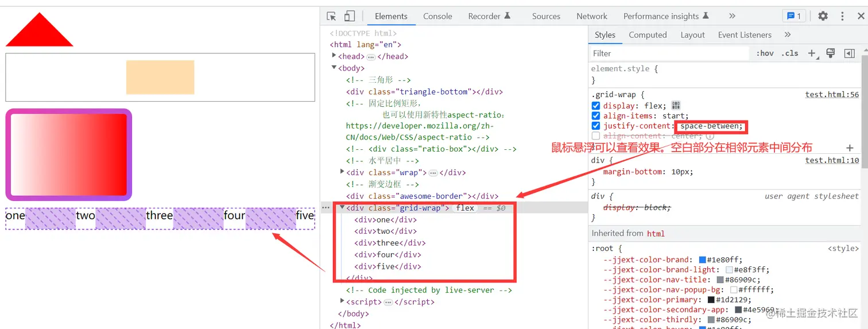Viewport: 868px width, 329px height.
Task: Collapse the grid-wrap div node
Action: (343, 207)
